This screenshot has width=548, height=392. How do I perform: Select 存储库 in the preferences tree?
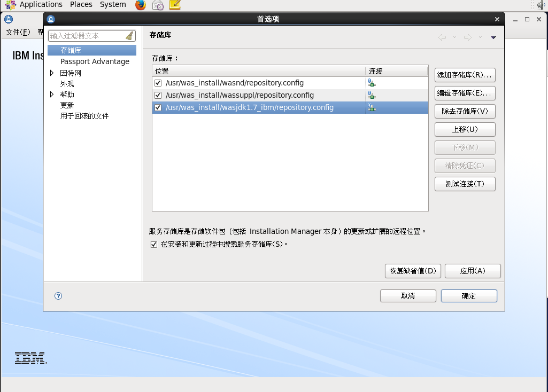click(92, 50)
